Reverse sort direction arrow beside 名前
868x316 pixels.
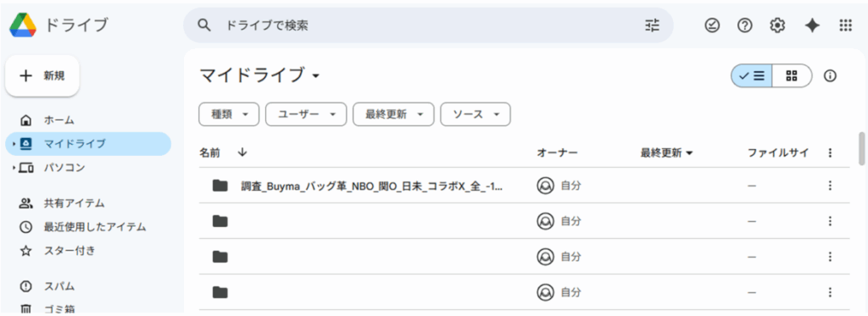[242, 152]
